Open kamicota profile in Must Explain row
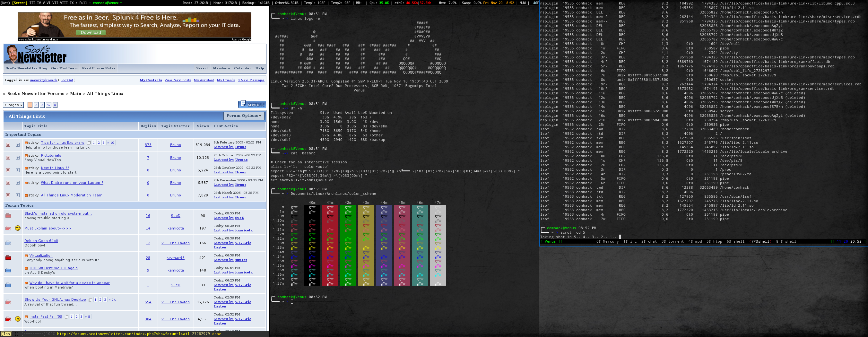Screen dimensions: 868x337 click(x=176, y=228)
